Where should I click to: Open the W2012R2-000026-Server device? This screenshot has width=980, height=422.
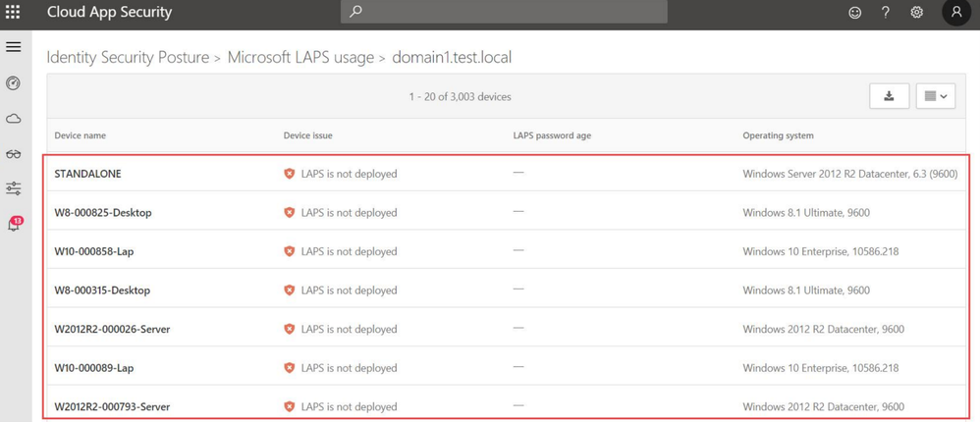(113, 329)
